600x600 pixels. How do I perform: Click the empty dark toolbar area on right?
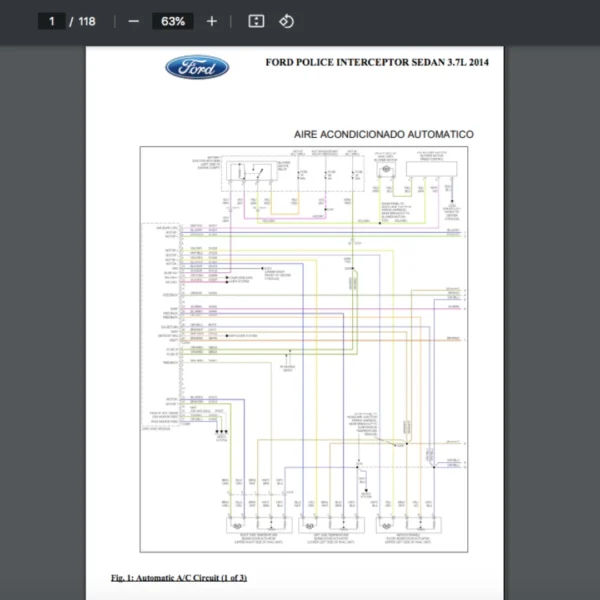pos(450,21)
